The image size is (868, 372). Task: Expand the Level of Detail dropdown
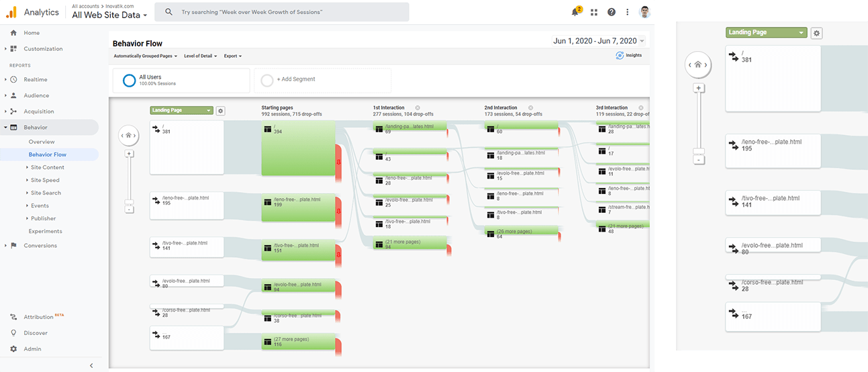(201, 56)
